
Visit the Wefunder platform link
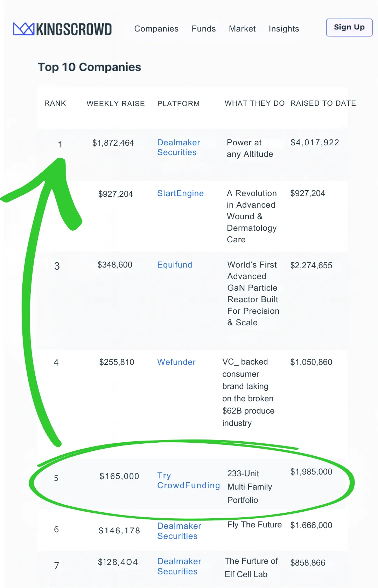(176, 362)
